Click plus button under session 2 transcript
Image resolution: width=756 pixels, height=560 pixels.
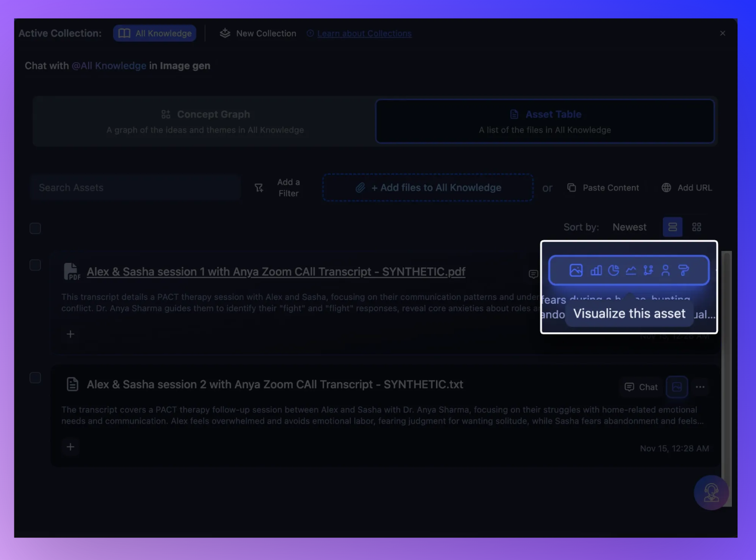tap(70, 447)
